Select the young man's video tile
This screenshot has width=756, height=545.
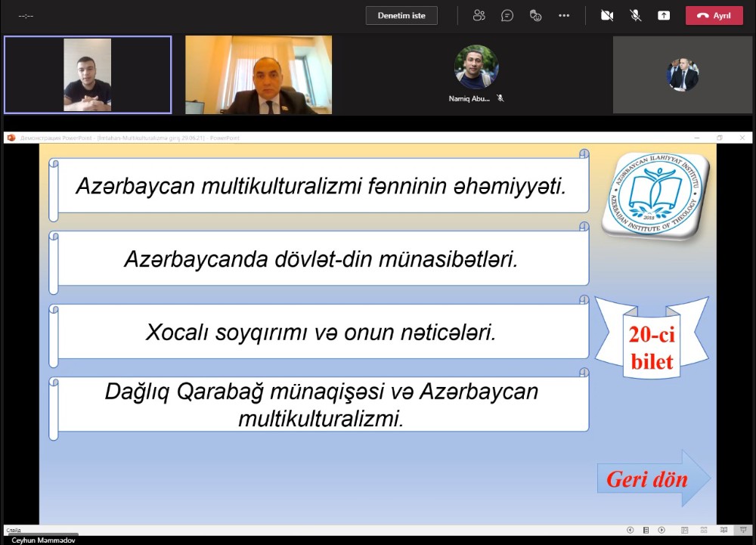click(88, 75)
